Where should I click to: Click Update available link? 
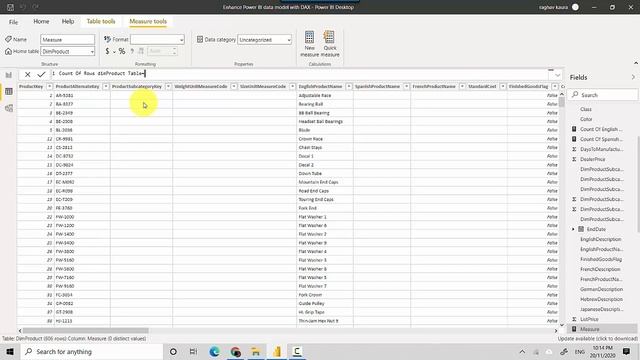click(x=598, y=339)
